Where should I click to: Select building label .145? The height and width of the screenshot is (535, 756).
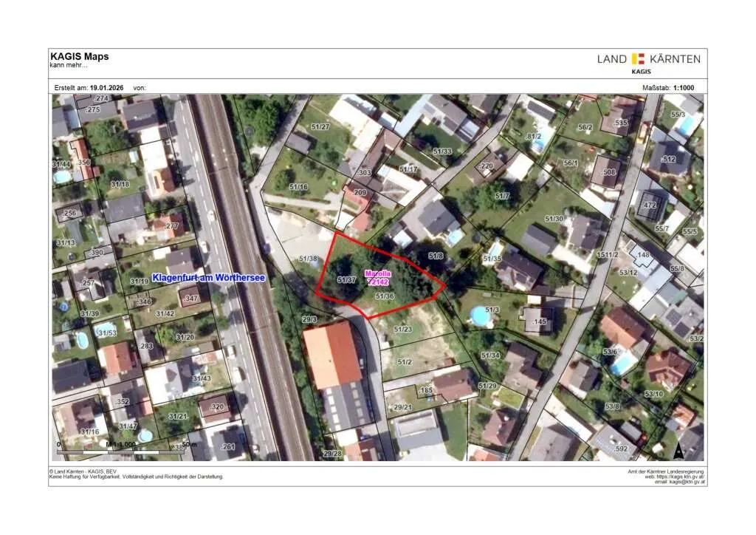pyautogui.click(x=539, y=321)
